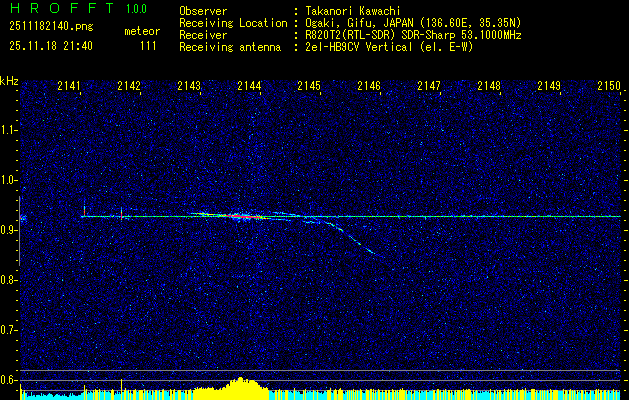Viewport: 629px width, 400px height.
Task: Click the kHz axis label
Action: 9,81
